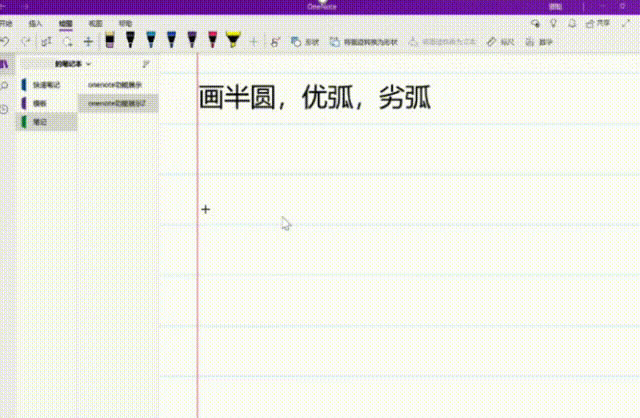Add a new pen with plus button
Viewport: 640px width, 418px height.
(253, 42)
